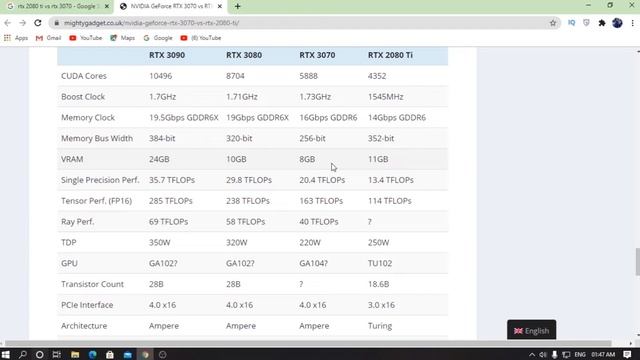Open the first YouTube bookmark

coord(85,38)
